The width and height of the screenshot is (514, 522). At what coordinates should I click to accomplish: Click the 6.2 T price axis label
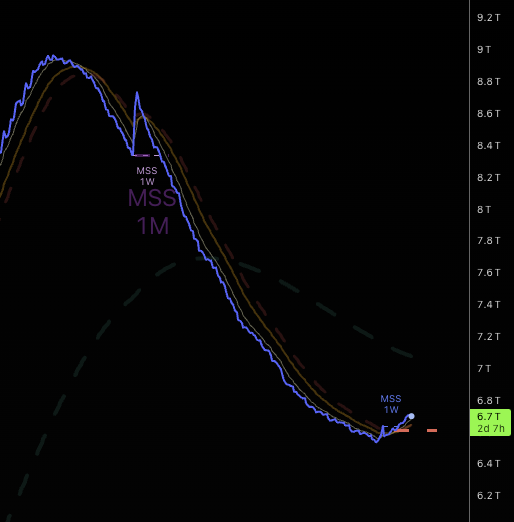point(489,496)
